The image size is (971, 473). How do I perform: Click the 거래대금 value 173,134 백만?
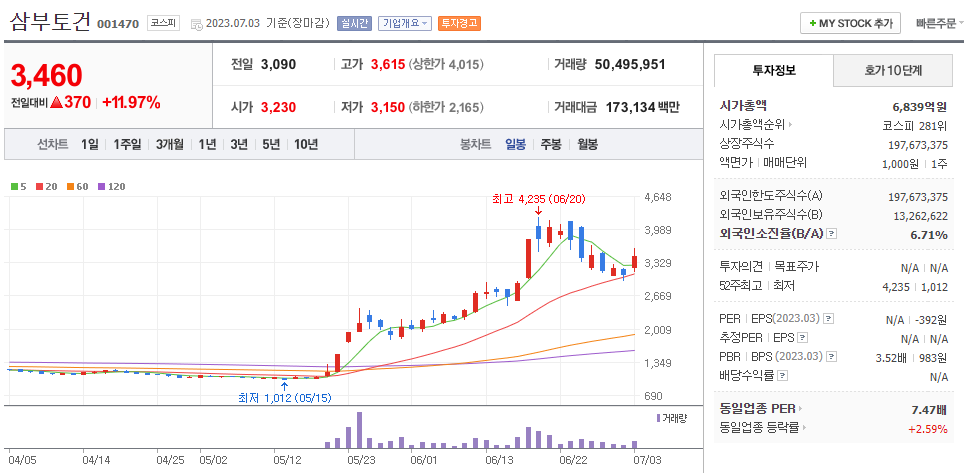click(642, 107)
